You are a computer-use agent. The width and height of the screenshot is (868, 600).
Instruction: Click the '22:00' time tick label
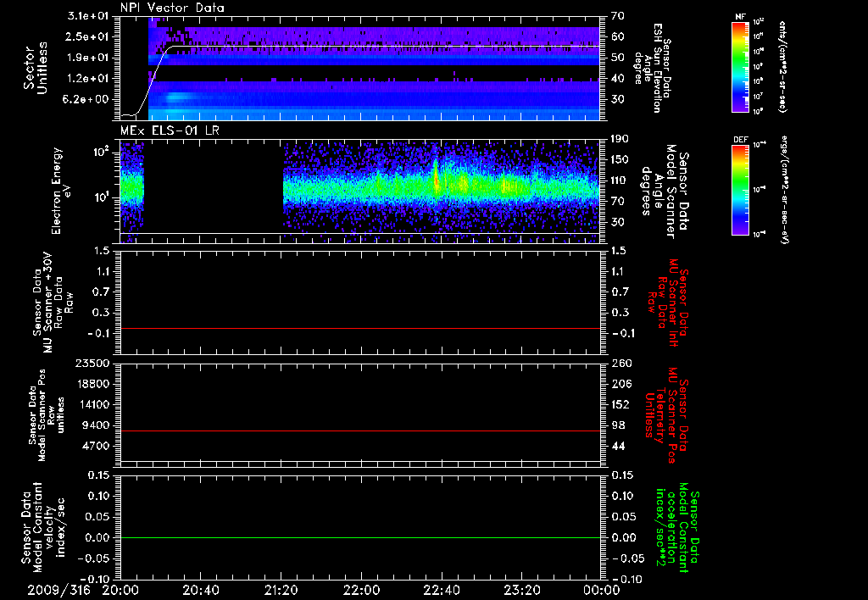pos(361,591)
